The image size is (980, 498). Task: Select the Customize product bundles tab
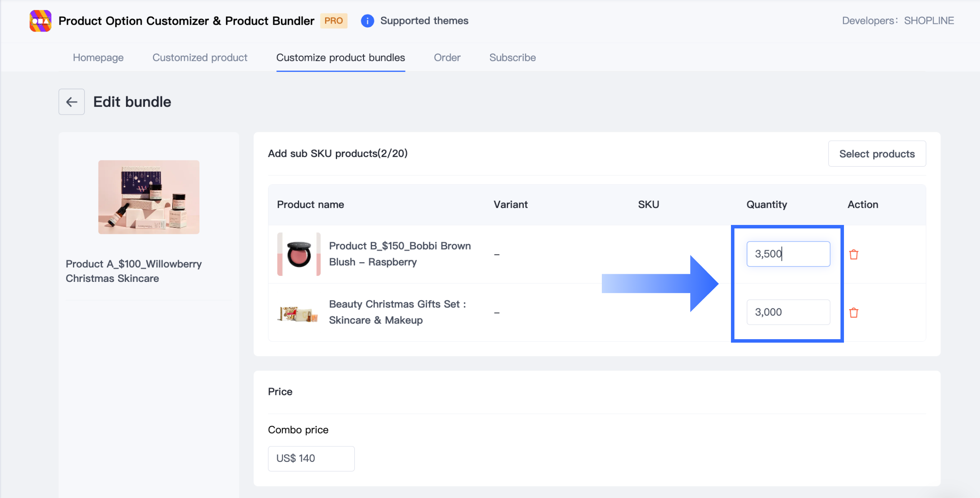pyautogui.click(x=341, y=58)
